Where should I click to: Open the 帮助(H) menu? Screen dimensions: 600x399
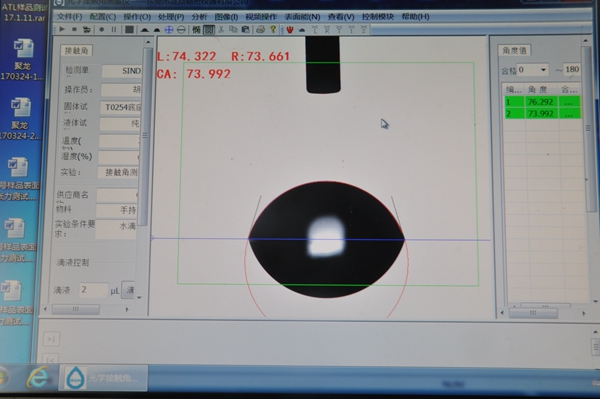415,16
